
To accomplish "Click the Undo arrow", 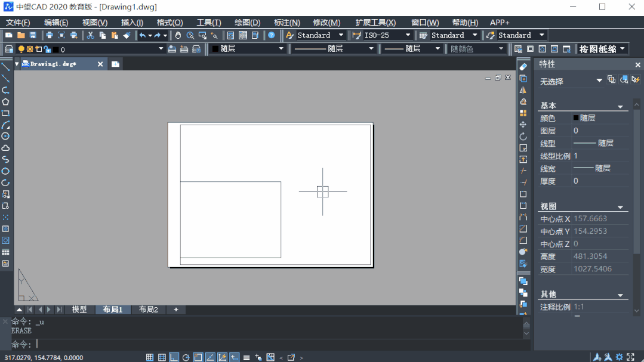I will (143, 35).
